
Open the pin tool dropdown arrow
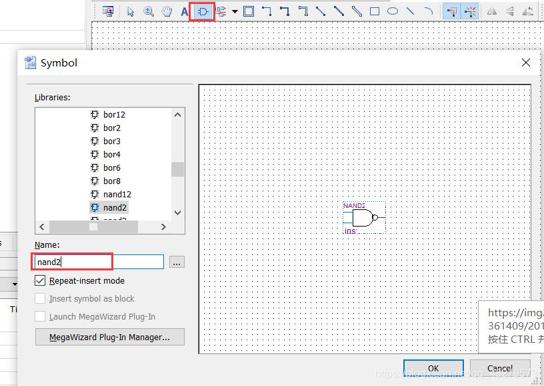pos(235,11)
